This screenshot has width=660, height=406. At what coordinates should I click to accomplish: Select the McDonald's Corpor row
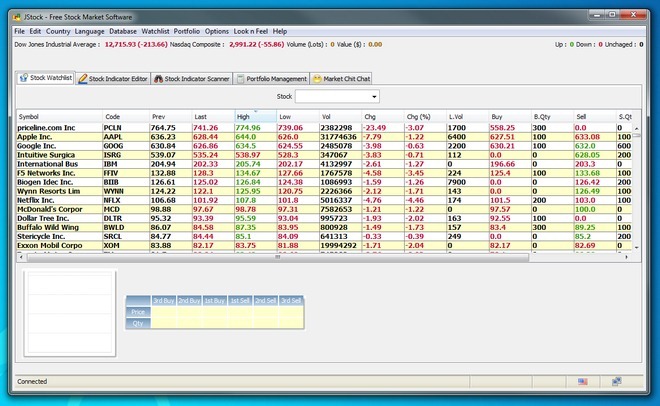point(324,209)
